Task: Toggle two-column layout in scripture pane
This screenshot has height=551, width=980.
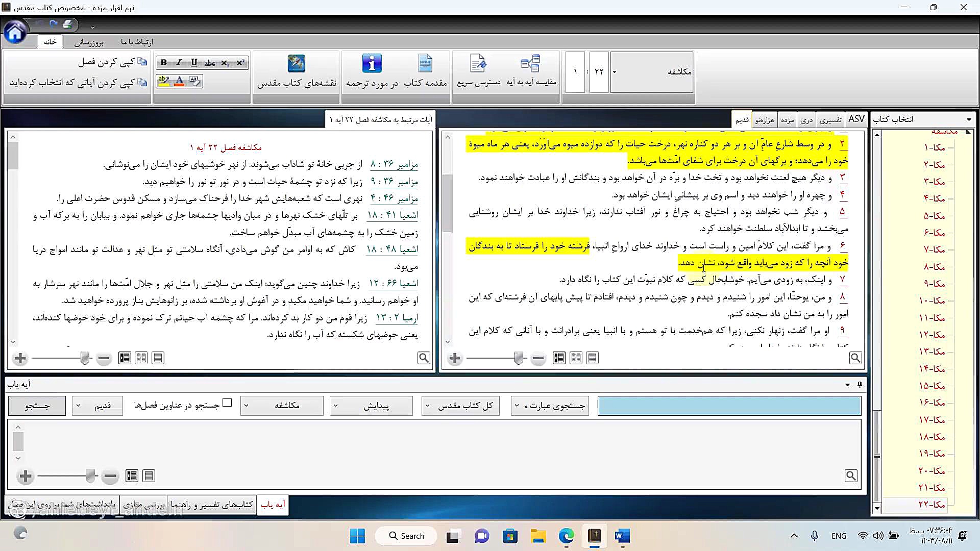Action: pyautogui.click(x=576, y=358)
